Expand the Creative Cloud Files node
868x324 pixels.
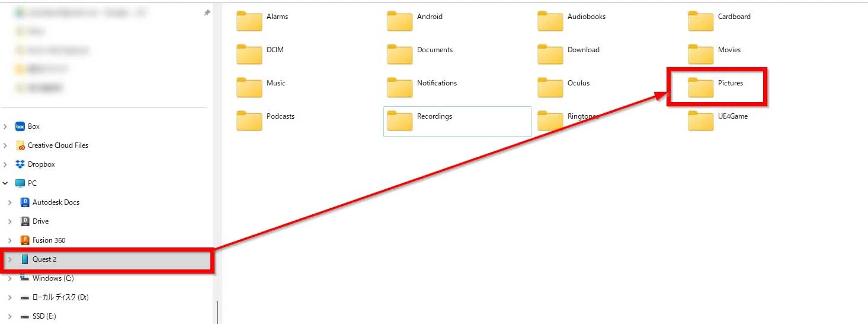(5, 145)
